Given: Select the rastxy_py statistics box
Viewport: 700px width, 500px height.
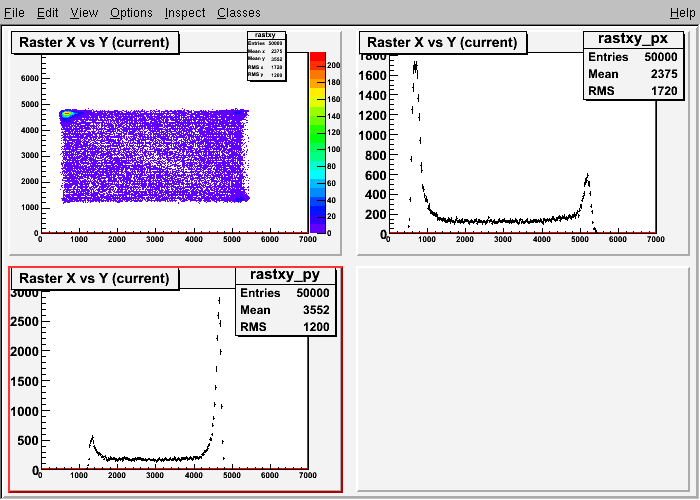Looking at the screenshot, I should coord(285,301).
